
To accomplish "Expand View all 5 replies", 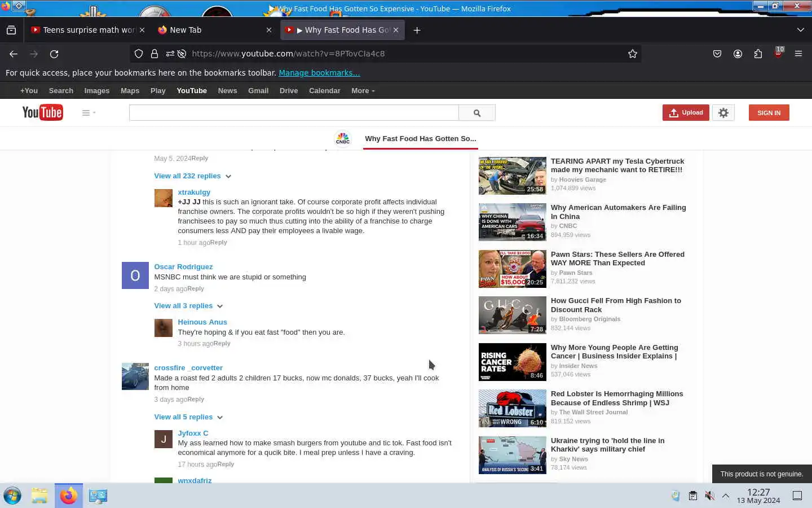I will (188, 417).
